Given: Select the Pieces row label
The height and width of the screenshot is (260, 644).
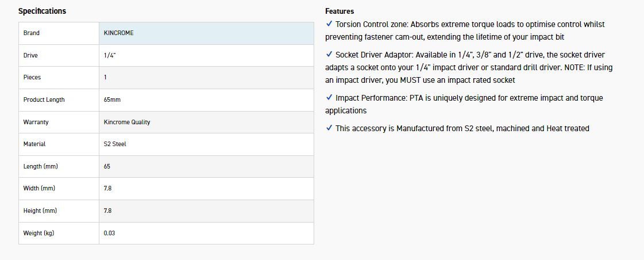Looking at the screenshot, I should (32, 78).
